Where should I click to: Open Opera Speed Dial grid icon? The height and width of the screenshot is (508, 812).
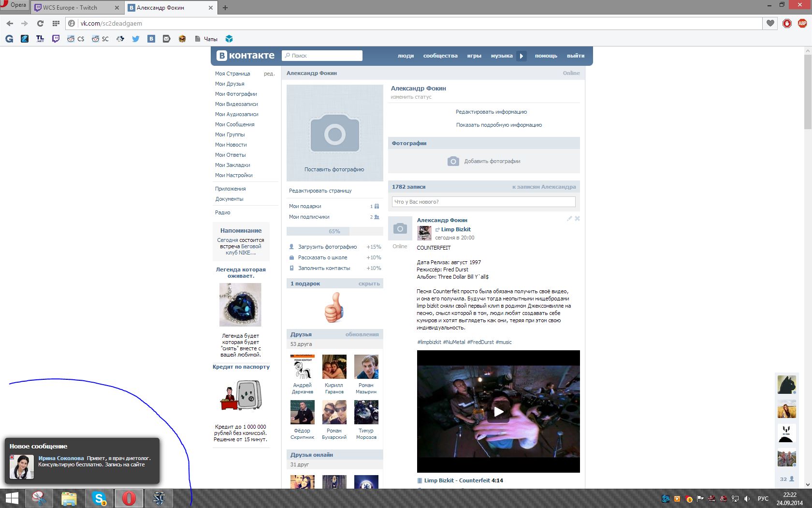pyautogui.click(x=56, y=23)
